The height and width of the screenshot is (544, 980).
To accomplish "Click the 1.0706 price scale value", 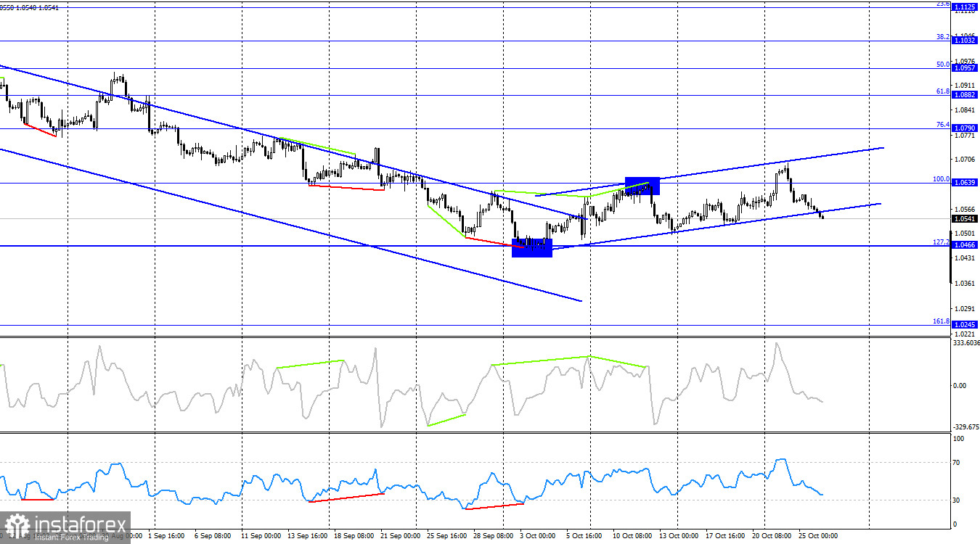I will point(964,159).
